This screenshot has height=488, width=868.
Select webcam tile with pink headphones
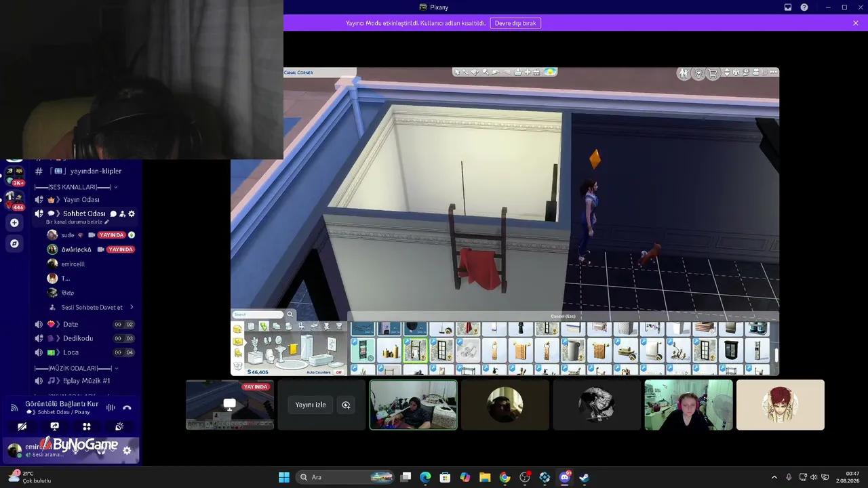point(688,405)
